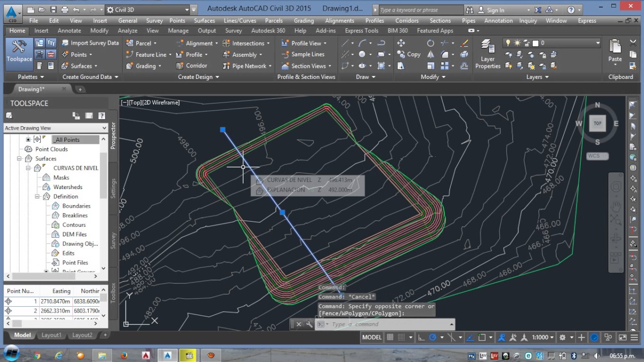Toggle Polar Tracking in the status bar
This screenshot has height=362, width=644.
(x=433, y=337)
